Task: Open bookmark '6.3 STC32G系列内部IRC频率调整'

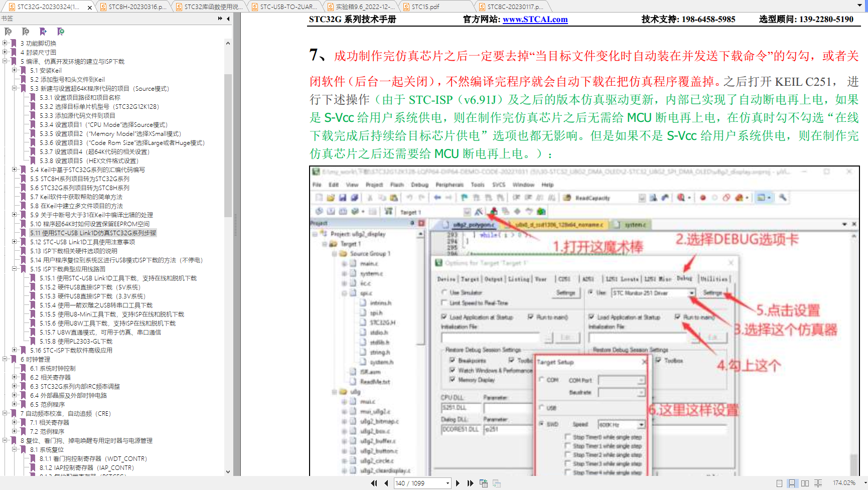Action: pos(75,386)
